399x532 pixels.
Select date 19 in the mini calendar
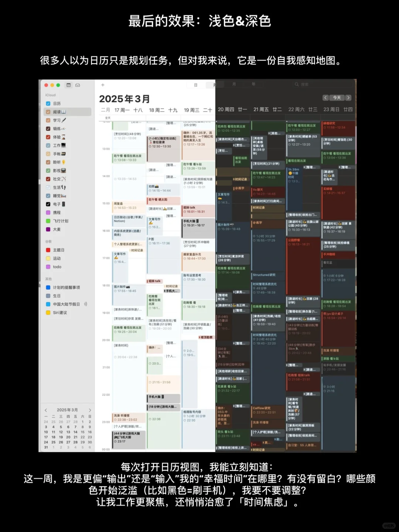tap(61, 437)
